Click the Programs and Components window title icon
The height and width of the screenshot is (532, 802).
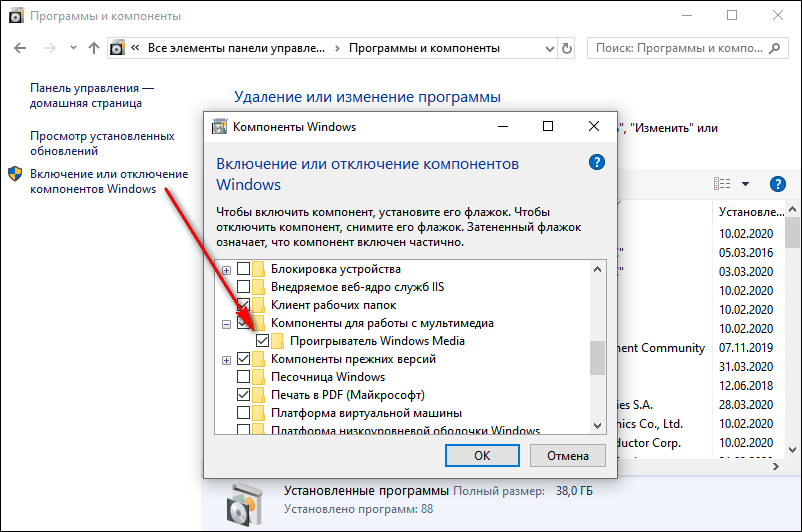pos(16,16)
